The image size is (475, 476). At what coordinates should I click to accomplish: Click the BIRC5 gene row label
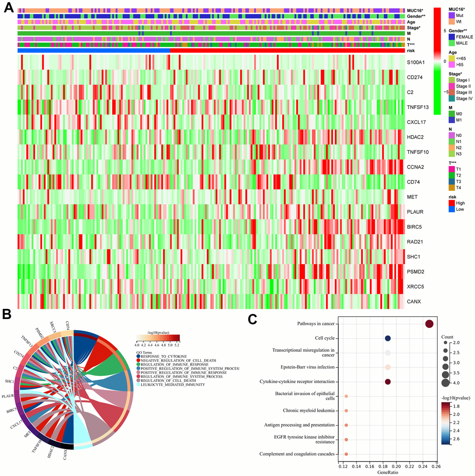pos(415,226)
